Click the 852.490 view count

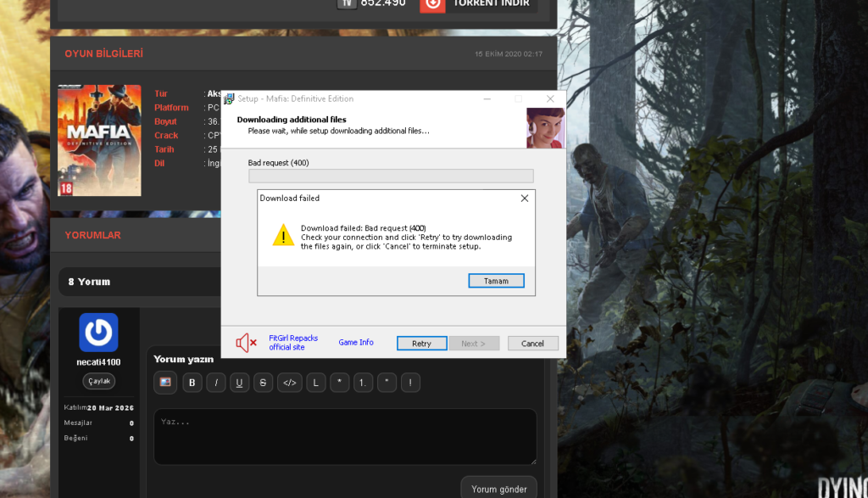383,3
